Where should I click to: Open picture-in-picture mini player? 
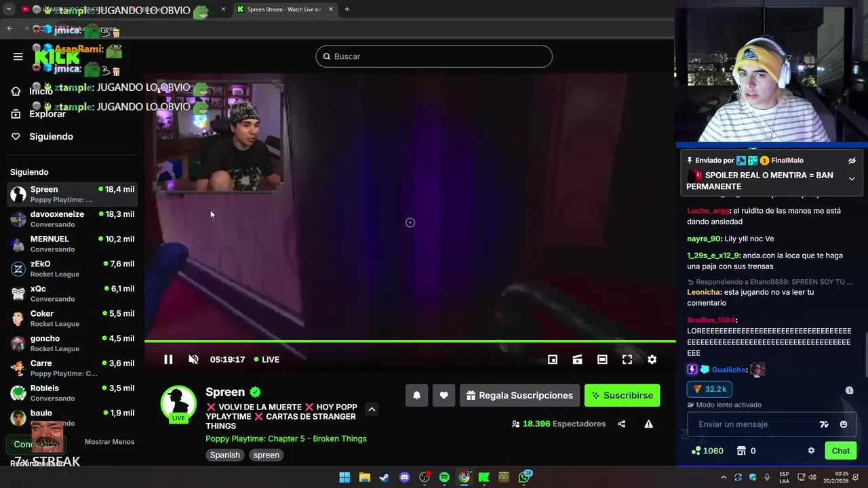tap(553, 359)
